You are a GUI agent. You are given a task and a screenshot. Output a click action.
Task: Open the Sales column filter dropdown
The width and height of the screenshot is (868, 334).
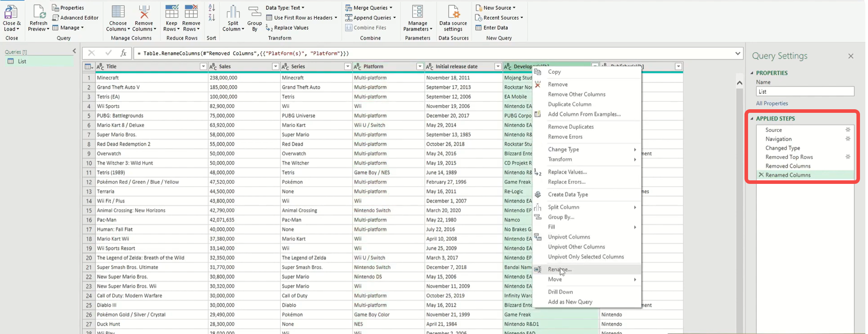click(x=275, y=67)
